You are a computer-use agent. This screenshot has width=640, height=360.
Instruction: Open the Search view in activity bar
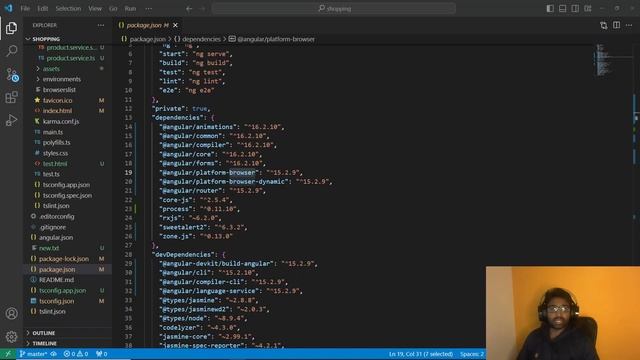[x=11, y=51]
